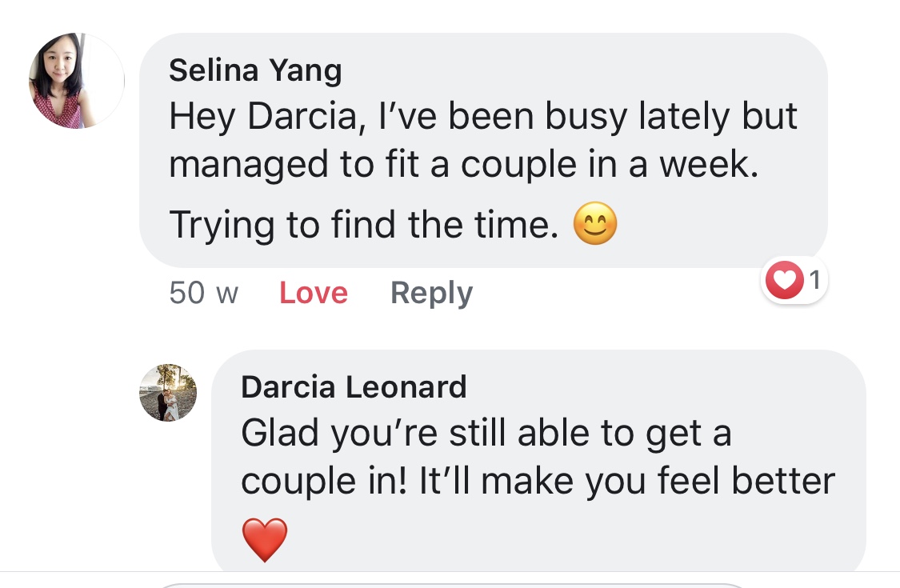Open Selina Yang's profile picture
This screenshot has width=900, height=588.
click(x=77, y=81)
